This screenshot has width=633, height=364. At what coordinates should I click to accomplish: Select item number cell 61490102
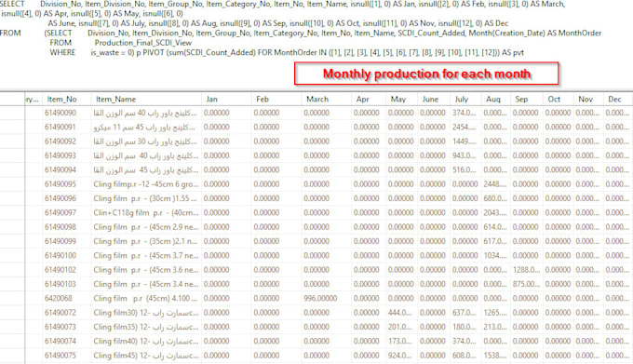[x=61, y=270]
